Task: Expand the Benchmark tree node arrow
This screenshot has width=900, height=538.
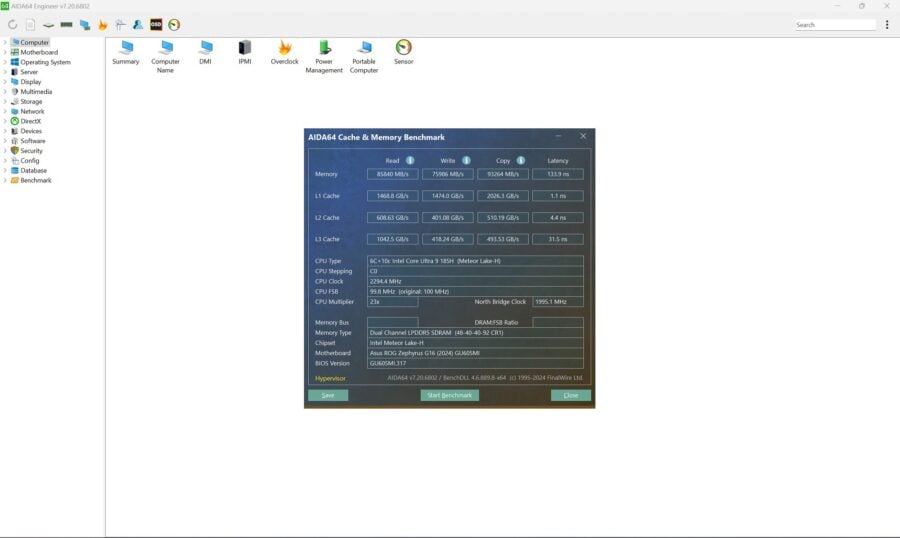Action: [x=5, y=180]
